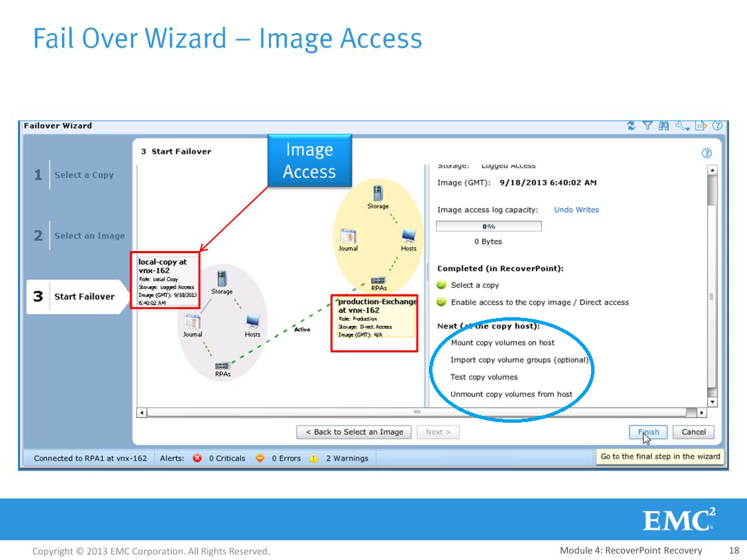Select local copy Hosts icon
747x560 pixels.
(252, 322)
